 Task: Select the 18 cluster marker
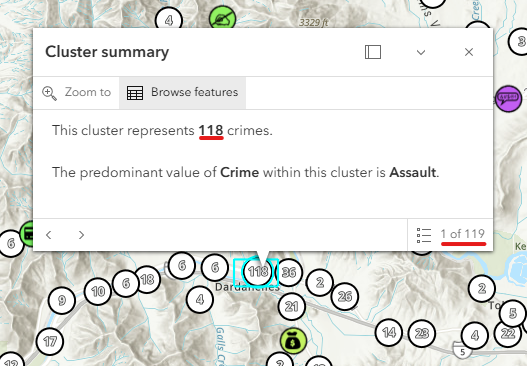coord(148,279)
